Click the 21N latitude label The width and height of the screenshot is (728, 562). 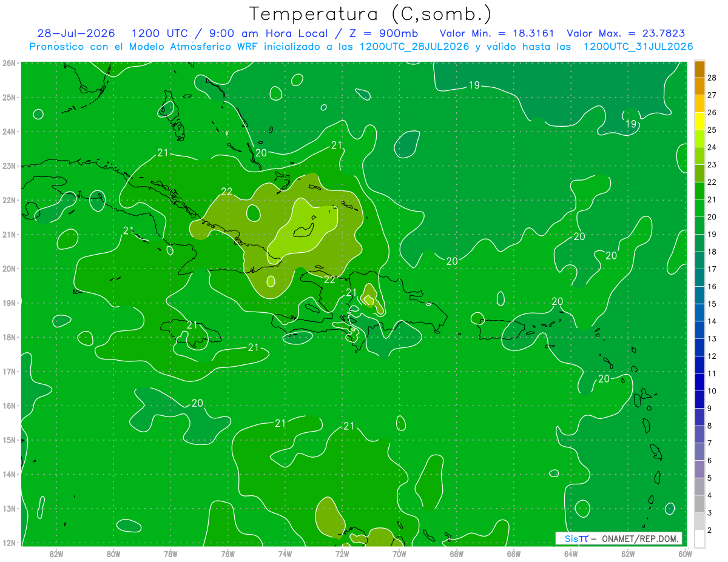(x=8, y=235)
